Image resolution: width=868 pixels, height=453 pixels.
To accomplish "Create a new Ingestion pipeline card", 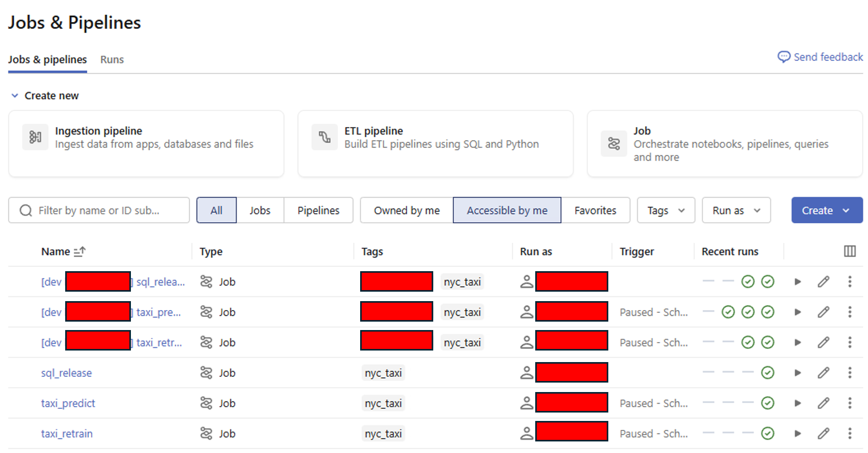I will click(x=146, y=143).
